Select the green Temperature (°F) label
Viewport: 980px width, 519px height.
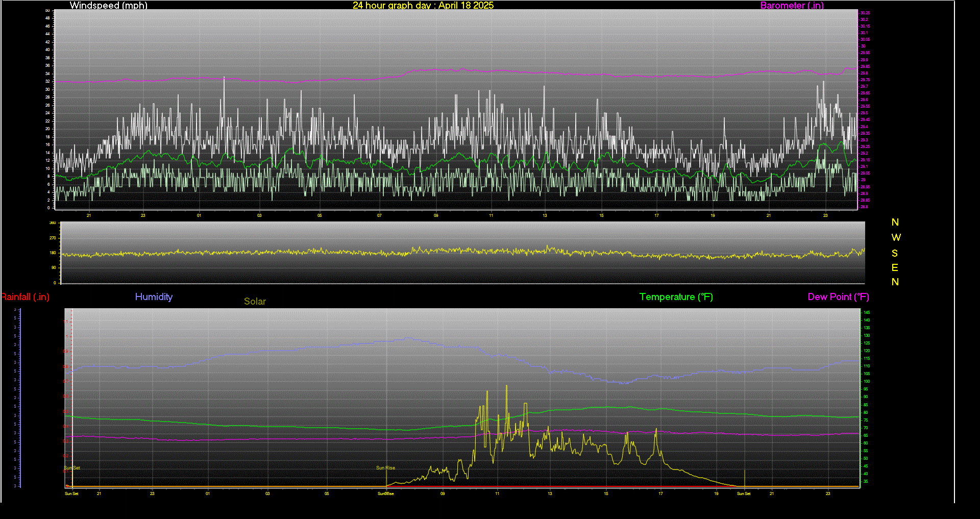pos(676,297)
